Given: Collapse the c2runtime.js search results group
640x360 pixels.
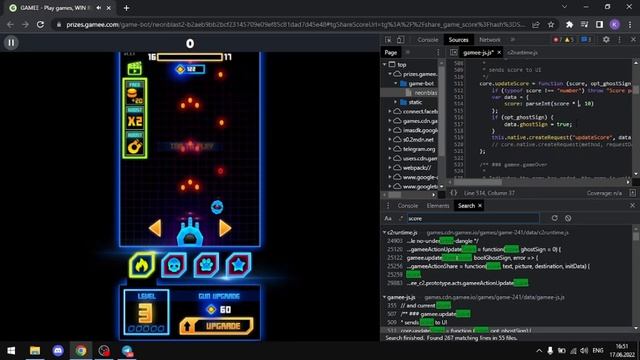Looking at the screenshot, I should [384, 232].
